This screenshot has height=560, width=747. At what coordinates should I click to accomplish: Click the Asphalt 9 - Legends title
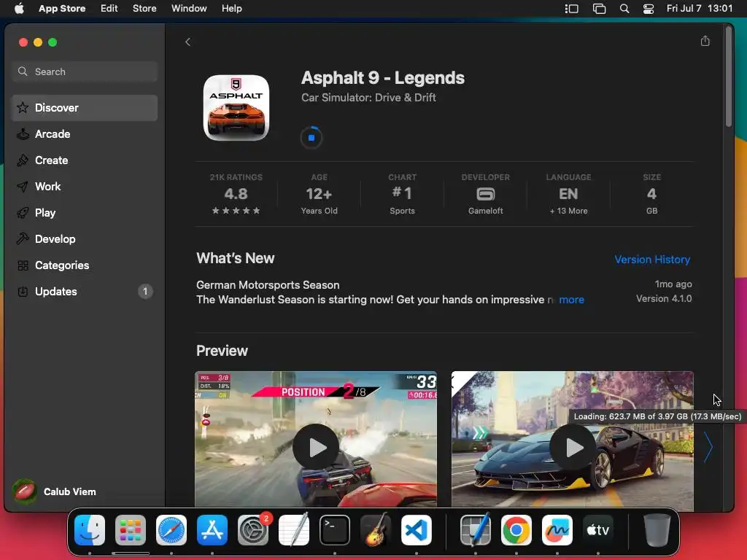pos(382,77)
